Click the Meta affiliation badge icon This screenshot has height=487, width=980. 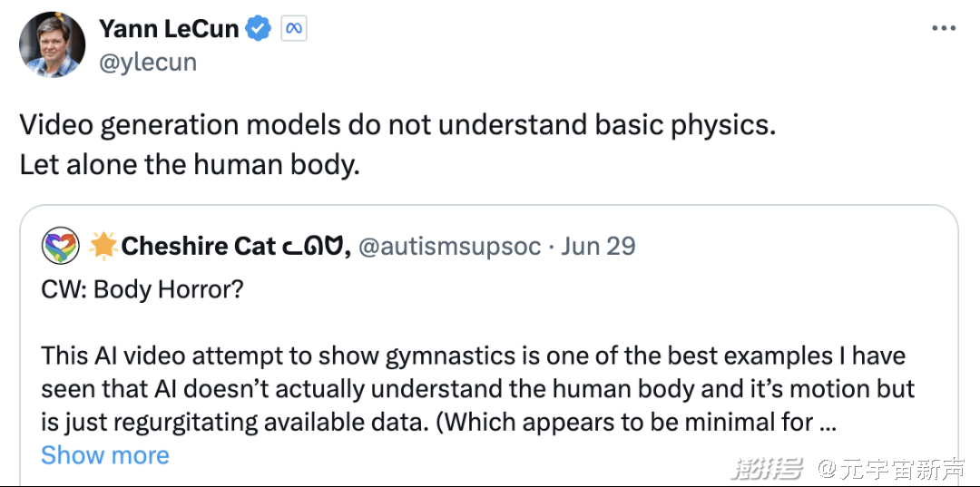coord(294,29)
